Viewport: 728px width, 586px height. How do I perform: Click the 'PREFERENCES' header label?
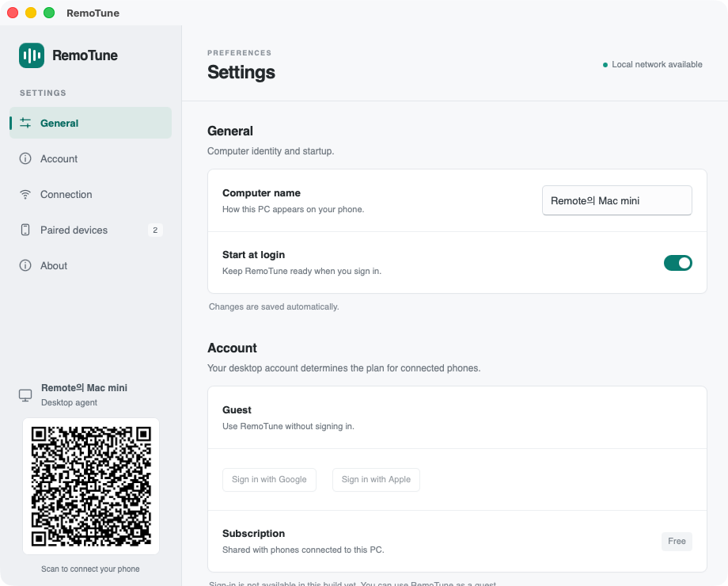click(x=240, y=53)
